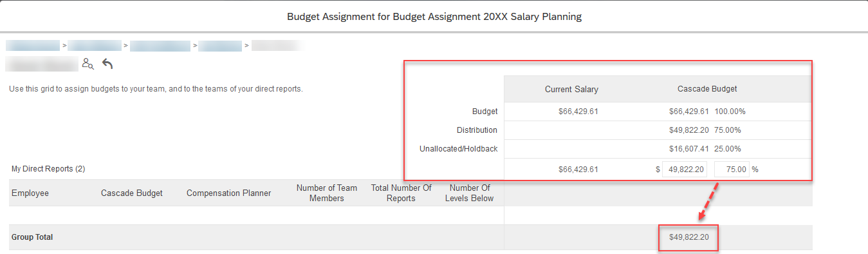Open the blurred breadcrumb link before the last item
This screenshot has width=868, height=254.
click(220, 46)
